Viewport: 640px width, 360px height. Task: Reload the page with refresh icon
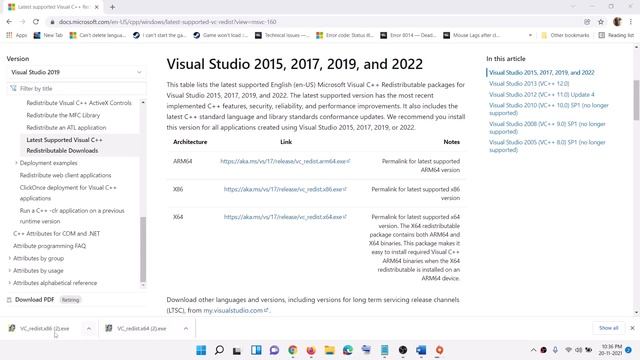(x=36, y=22)
